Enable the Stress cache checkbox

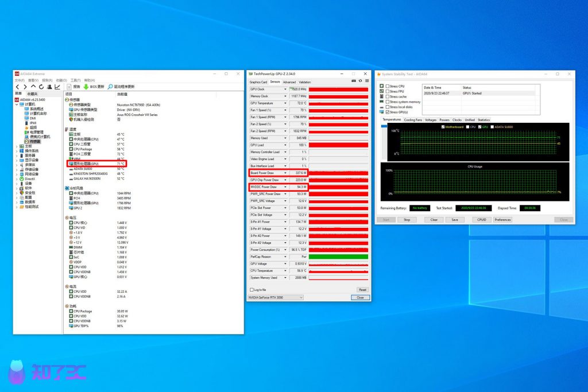point(388,96)
